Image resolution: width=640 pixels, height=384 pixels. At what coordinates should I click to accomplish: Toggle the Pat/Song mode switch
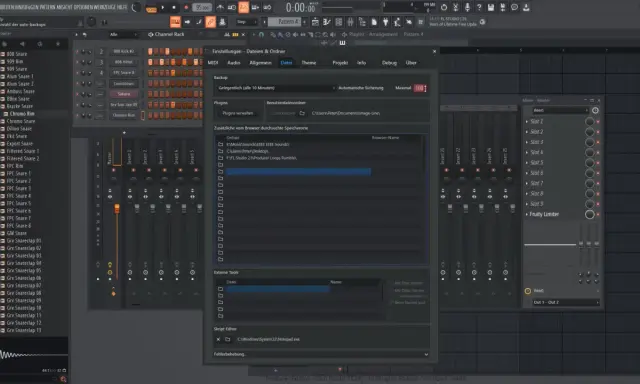click(x=151, y=8)
